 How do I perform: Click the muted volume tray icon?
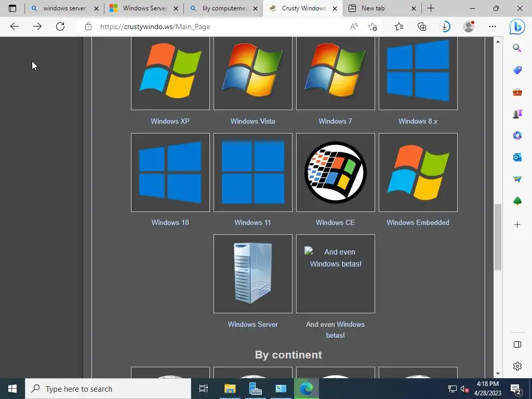click(464, 389)
